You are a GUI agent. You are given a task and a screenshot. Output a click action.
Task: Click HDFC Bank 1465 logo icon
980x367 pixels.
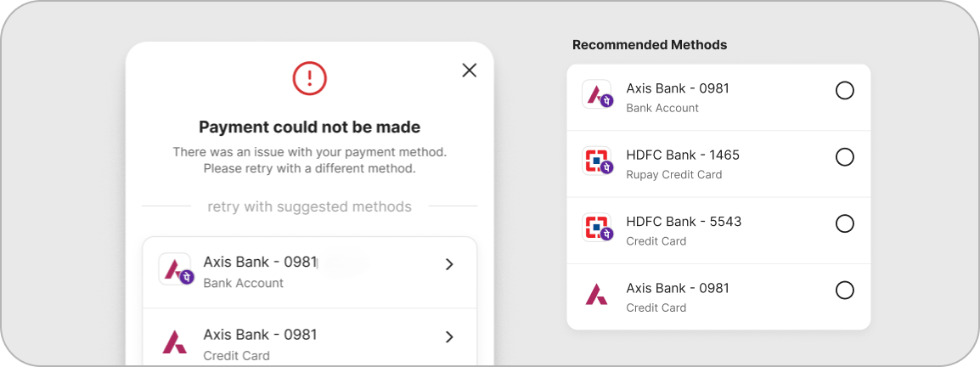(x=597, y=161)
